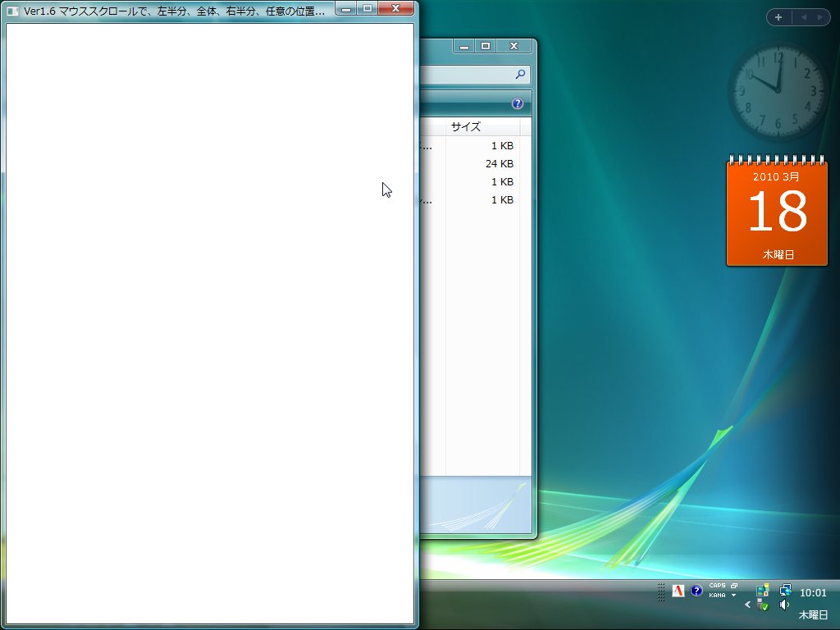Maximize the Explorer window behind

pos(486,47)
